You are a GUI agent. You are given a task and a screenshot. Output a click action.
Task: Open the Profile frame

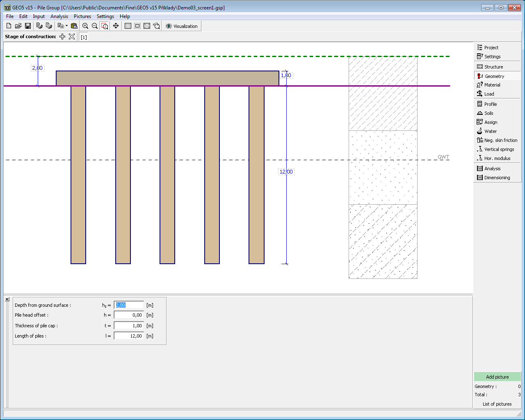[498, 104]
